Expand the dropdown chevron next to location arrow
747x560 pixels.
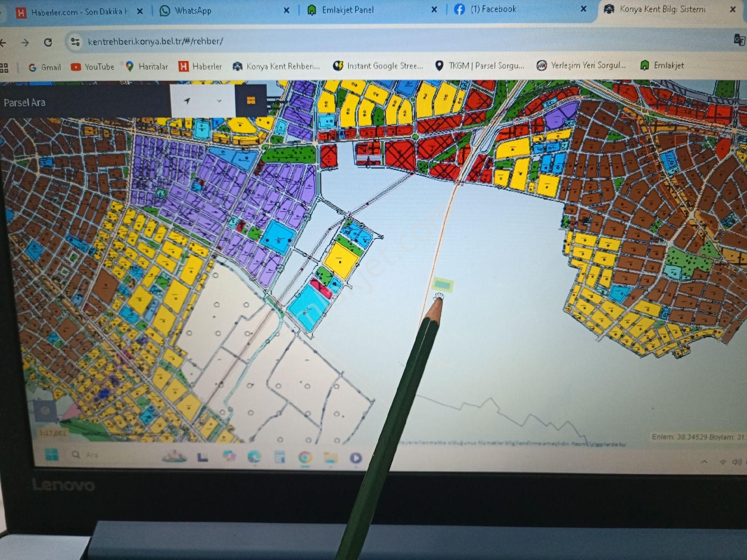(219, 101)
